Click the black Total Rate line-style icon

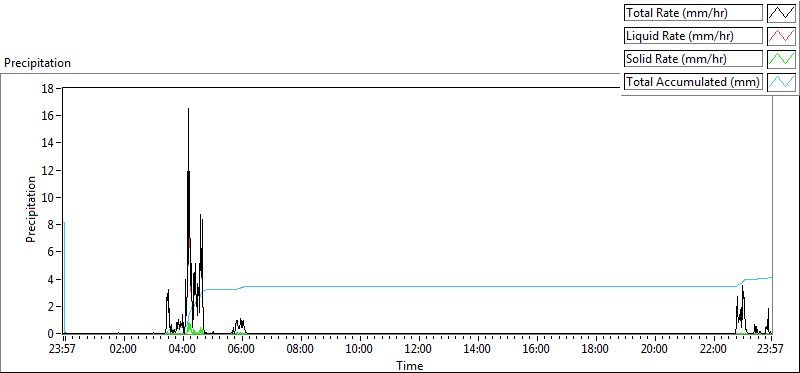[781, 13]
